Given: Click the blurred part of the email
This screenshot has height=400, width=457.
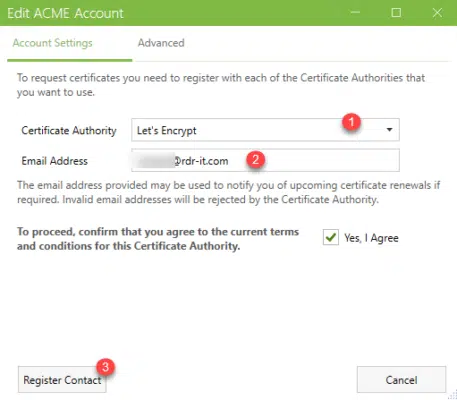Looking at the screenshot, I should pos(154,161).
